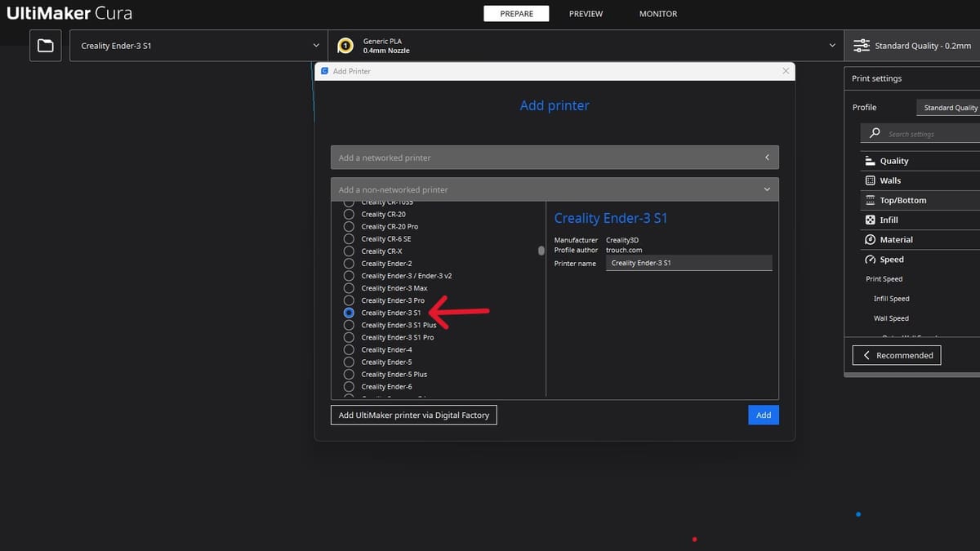This screenshot has width=980, height=551.
Task: Click the extruder 1 material icon
Action: 345,46
